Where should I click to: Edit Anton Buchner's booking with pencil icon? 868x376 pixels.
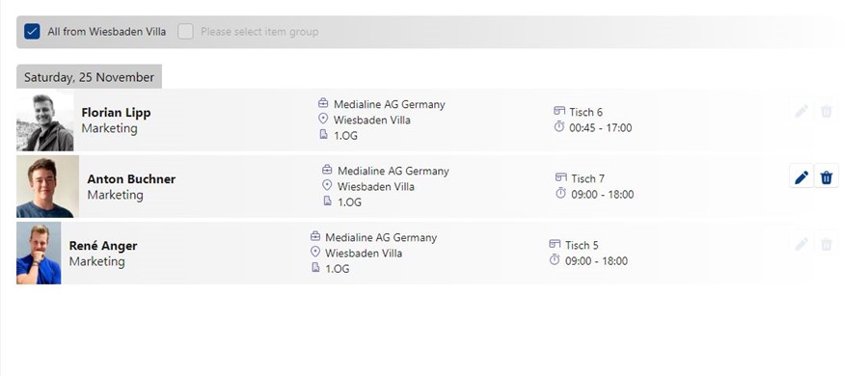(801, 177)
